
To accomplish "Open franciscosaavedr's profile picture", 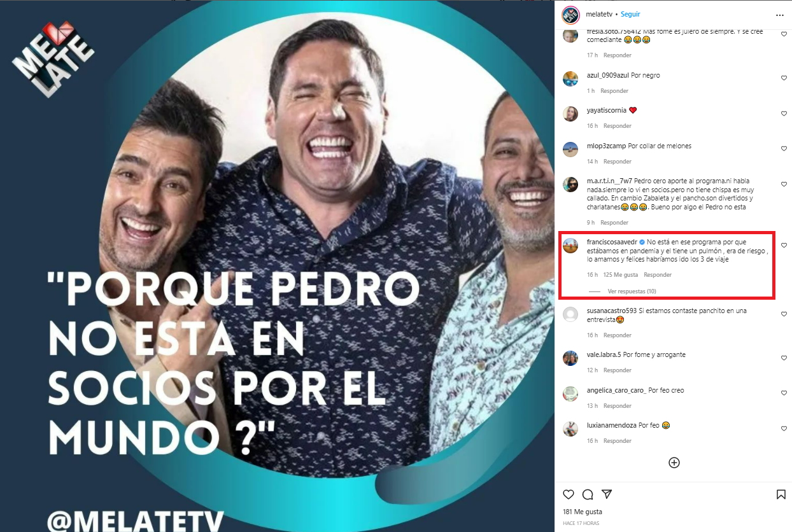I will [570, 246].
